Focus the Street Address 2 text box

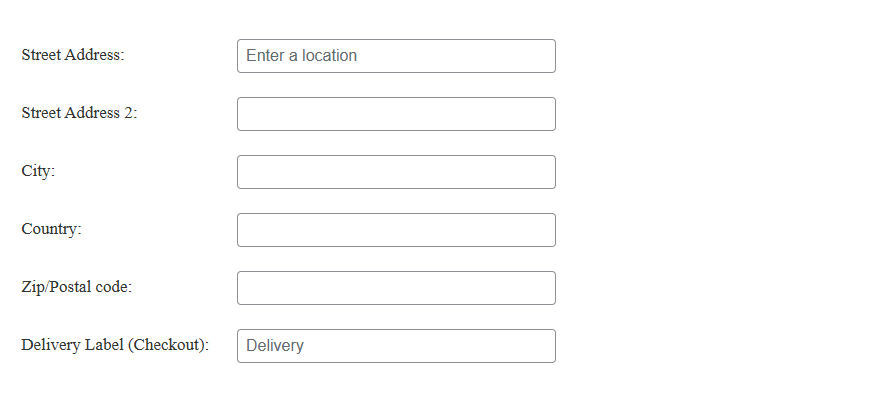tap(396, 114)
